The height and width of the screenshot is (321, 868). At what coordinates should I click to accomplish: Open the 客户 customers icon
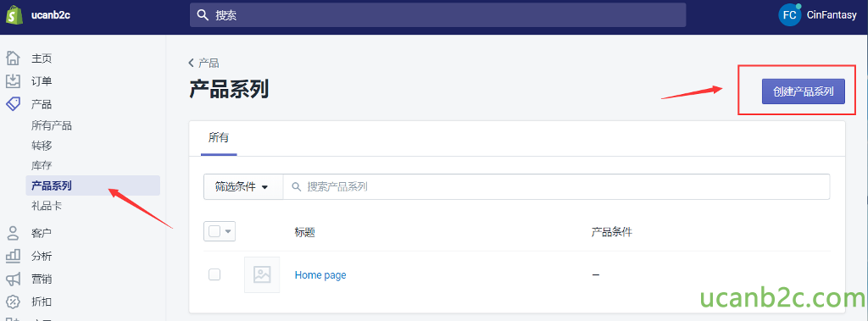pos(13,233)
